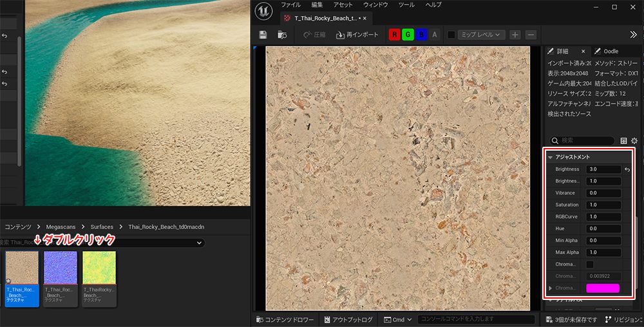
Task: Increase mip level with plus icon
Action: (x=515, y=35)
